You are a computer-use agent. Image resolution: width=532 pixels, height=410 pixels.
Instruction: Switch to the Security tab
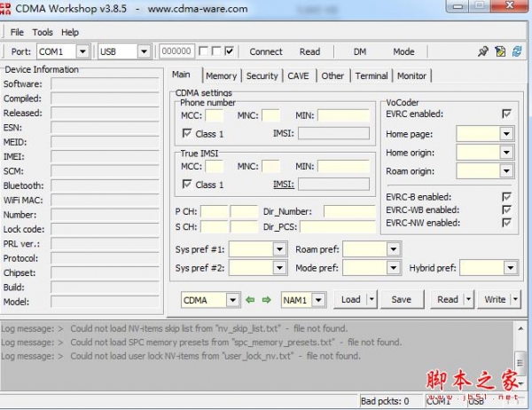coord(262,75)
